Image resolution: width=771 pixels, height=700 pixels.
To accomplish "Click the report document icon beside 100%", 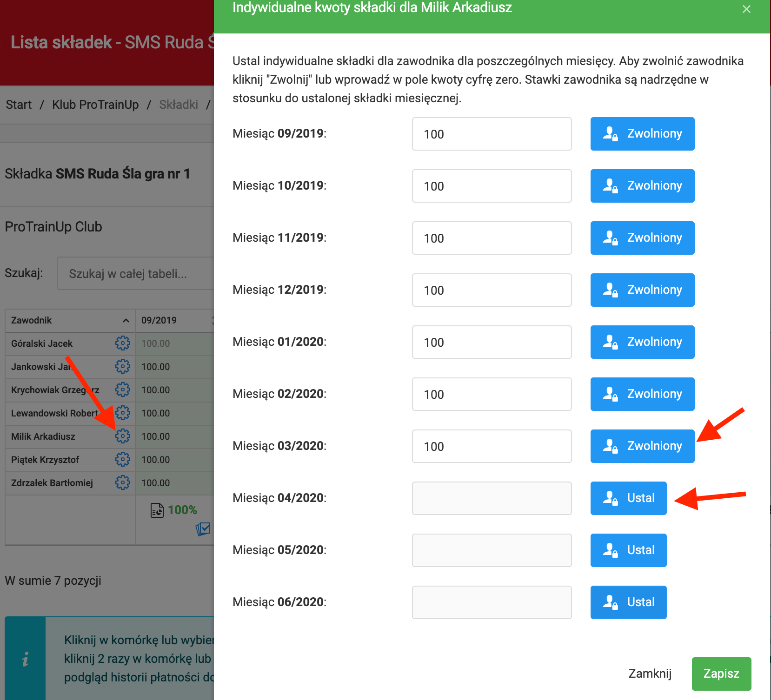I will 157,510.
